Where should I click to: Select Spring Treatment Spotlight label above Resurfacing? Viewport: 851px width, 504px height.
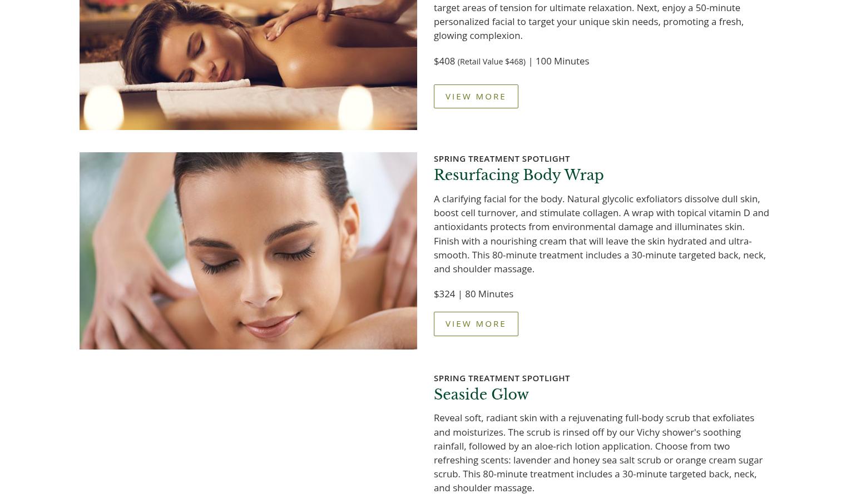pos(502,158)
